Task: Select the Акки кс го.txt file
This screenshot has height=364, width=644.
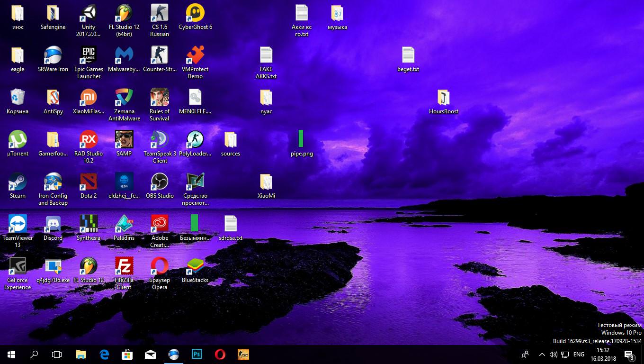Action: (x=302, y=21)
